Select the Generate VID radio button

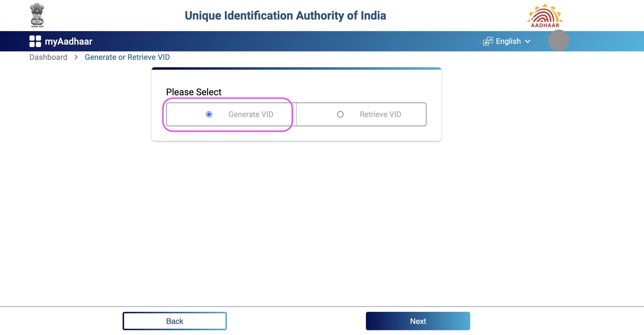209,114
